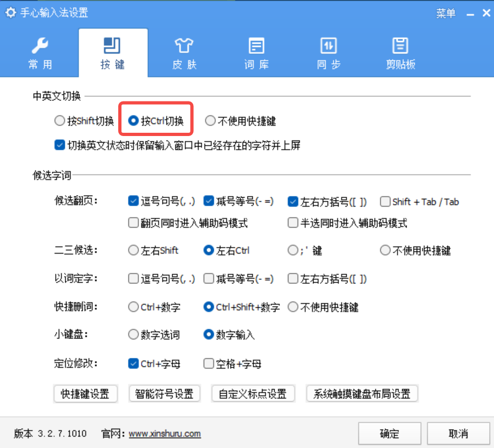Screen dimensions: 494x448
Task: Open 自定义标点设置 button
Action: (x=253, y=394)
